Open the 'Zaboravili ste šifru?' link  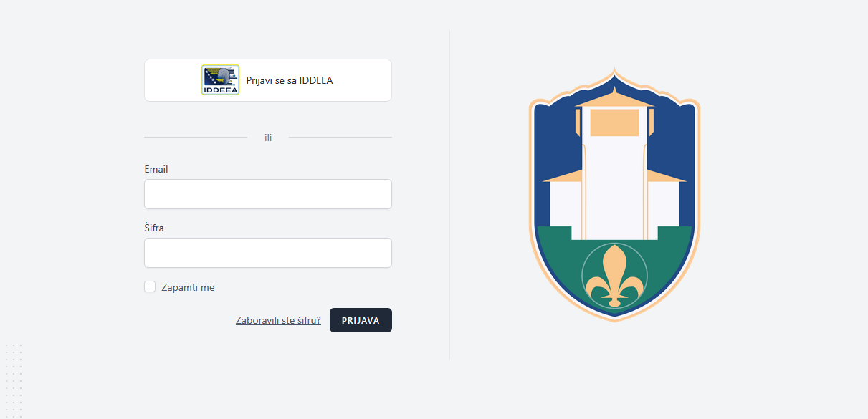coord(278,320)
